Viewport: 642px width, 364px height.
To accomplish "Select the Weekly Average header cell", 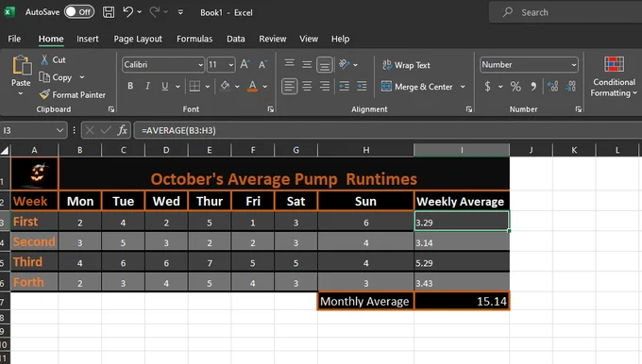I will 462,201.
